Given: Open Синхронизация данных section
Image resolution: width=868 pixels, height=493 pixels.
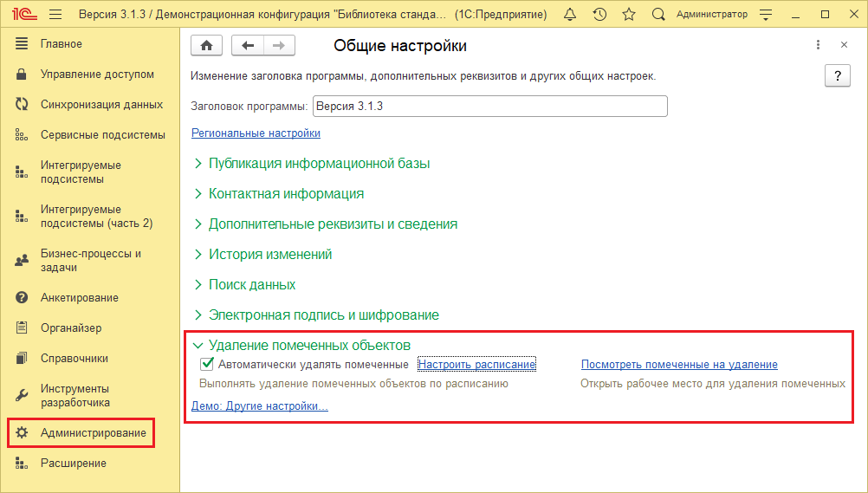Looking at the screenshot, I should 101,104.
